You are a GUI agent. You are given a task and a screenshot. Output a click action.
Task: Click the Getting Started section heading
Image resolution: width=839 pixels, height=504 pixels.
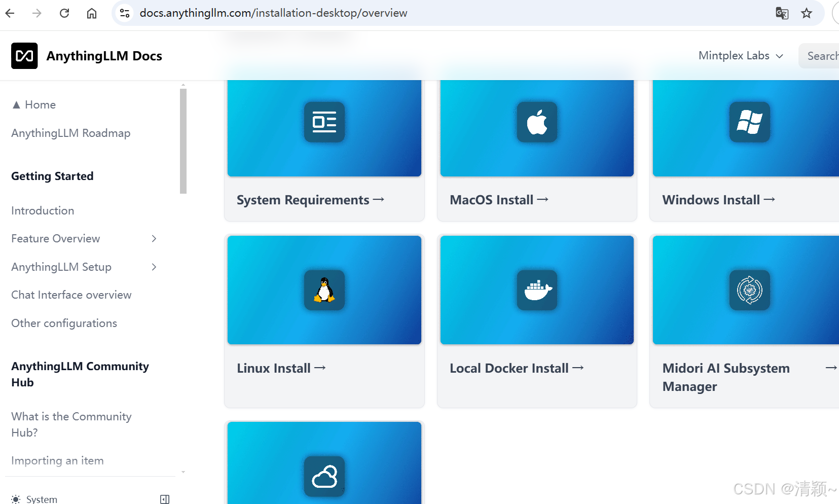tap(52, 176)
